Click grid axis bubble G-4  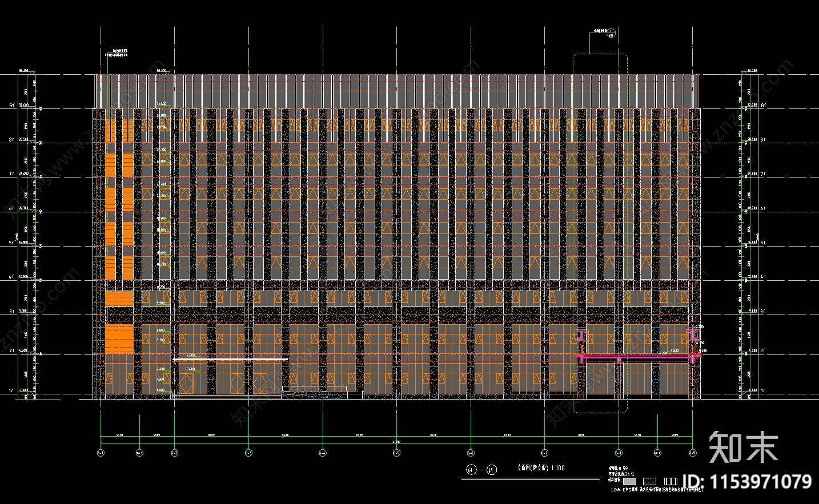tap(322, 453)
